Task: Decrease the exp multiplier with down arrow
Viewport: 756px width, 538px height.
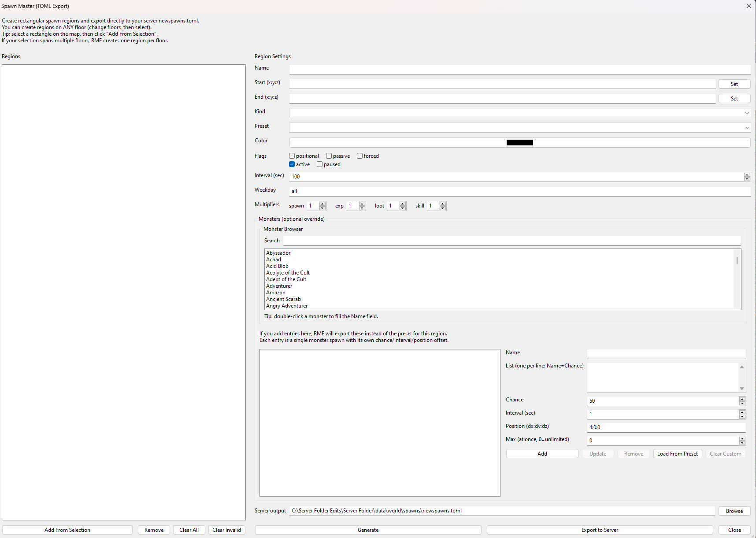Action: (x=362, y=208)
